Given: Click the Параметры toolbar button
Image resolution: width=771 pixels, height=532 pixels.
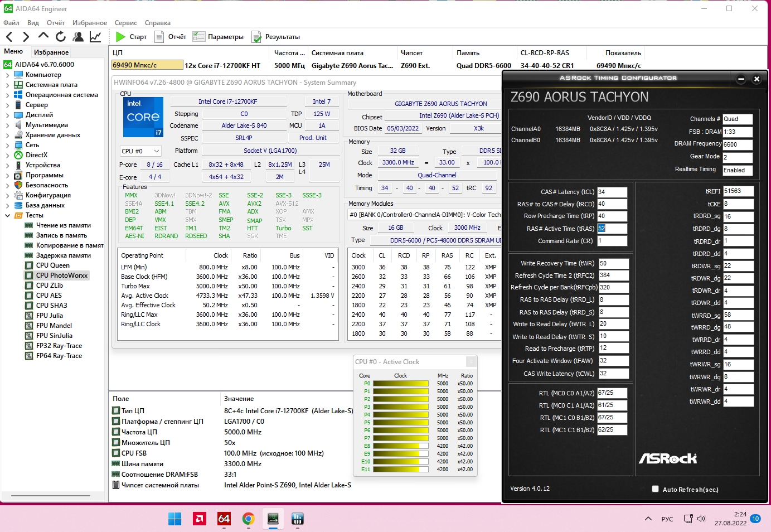Looking at the screenshot, I should click(x=218, y=37).
